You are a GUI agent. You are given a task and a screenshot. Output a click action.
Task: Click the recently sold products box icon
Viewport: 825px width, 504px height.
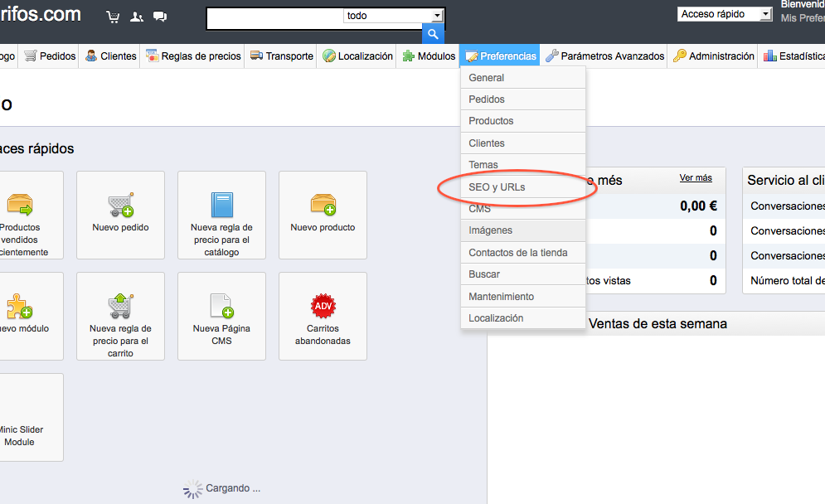(x=20, y=204)
